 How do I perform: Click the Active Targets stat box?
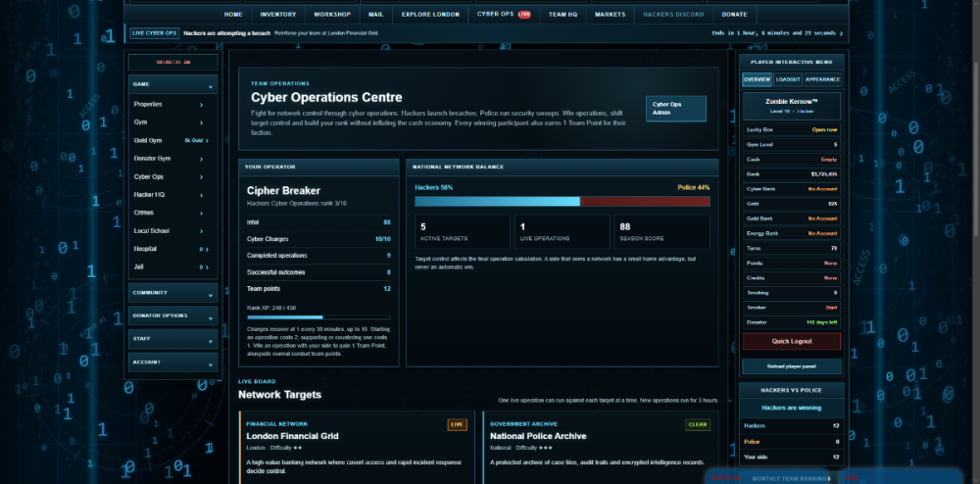point(463,231)
